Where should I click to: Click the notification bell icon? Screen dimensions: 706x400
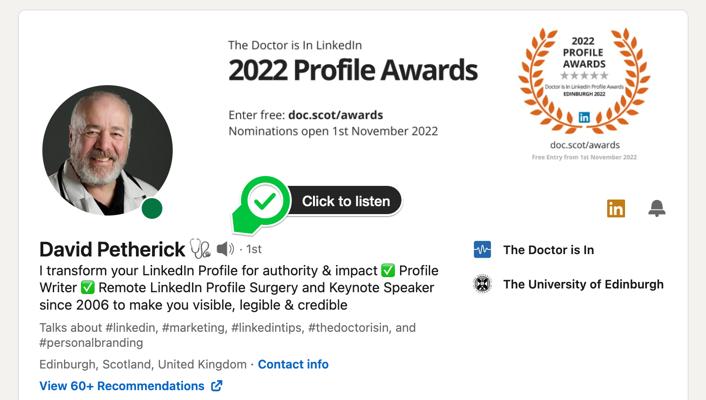(657, 208)
